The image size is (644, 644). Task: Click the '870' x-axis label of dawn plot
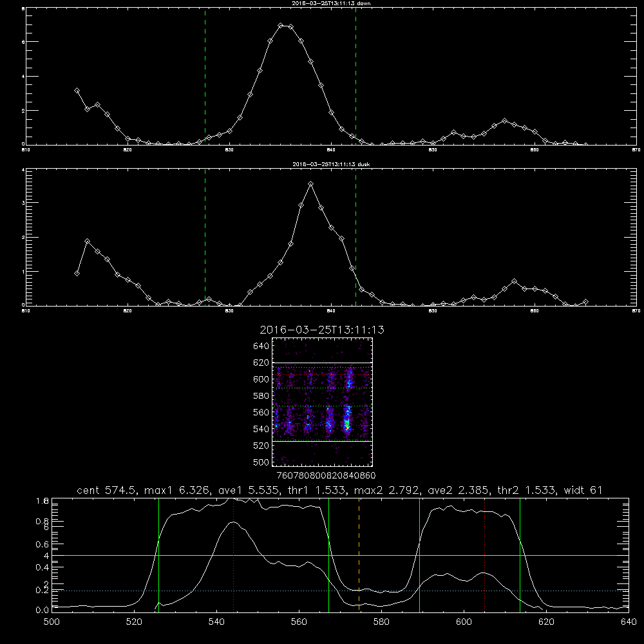tap(636, 150)
